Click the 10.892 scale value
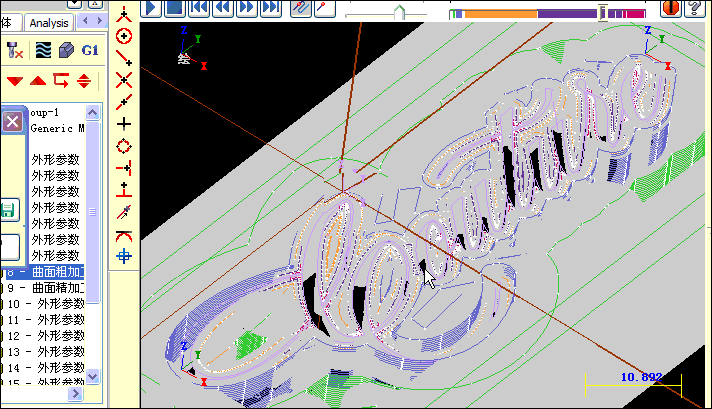This screenshot has height=409, width=712. [642, 377]
